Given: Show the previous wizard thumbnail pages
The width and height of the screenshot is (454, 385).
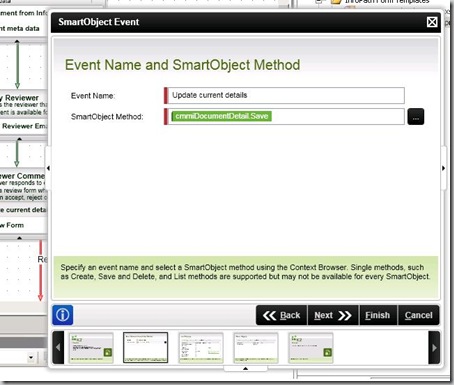Looking at the screenshot, I should click(x=58, y=348).
